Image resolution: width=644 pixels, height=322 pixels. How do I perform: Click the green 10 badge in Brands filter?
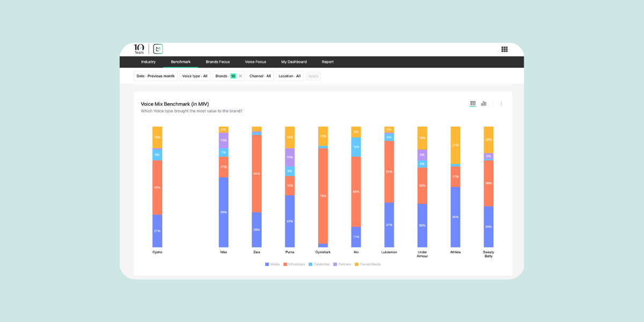[233, 76]
